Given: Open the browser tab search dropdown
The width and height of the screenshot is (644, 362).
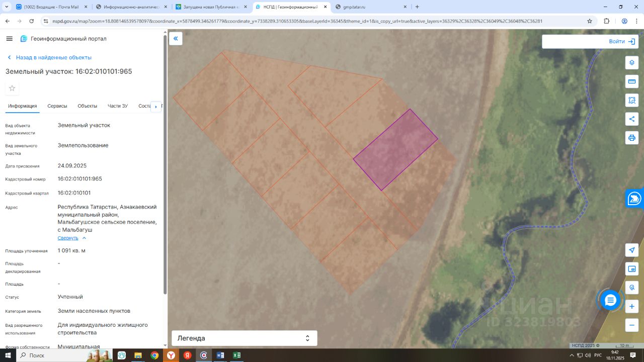Looking at the screenshot, I should 7,7.
